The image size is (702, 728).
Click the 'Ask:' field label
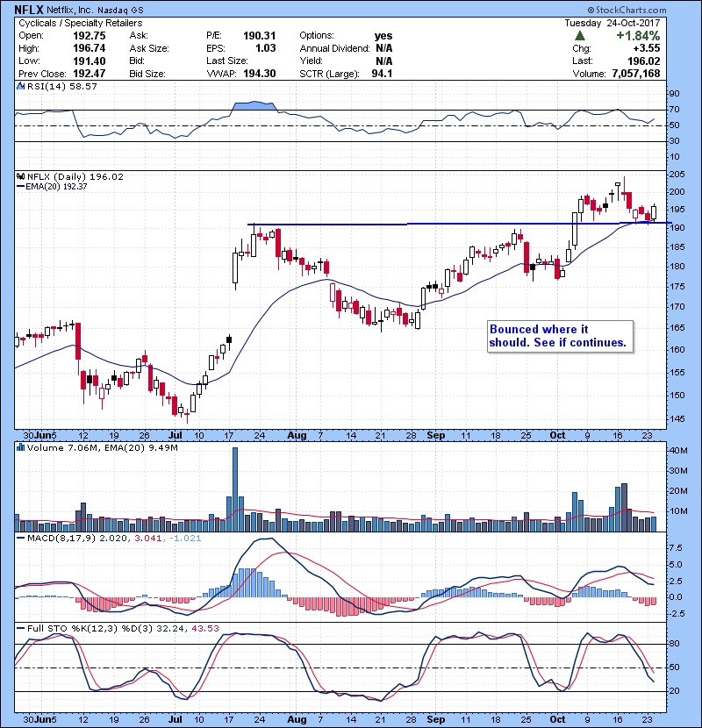[139, 36]
